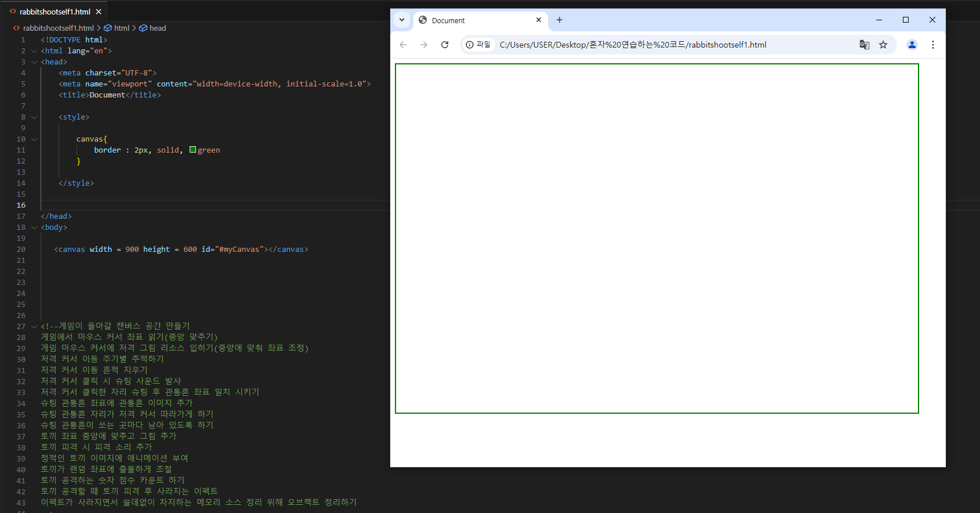Select the Document browser tab
980x513 pixels.
click(481, 20)
